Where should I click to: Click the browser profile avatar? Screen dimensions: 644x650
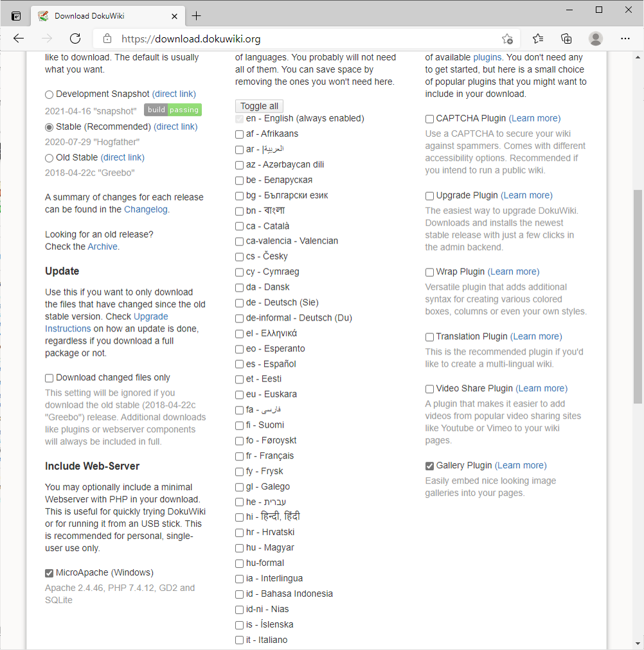(596, 39)
